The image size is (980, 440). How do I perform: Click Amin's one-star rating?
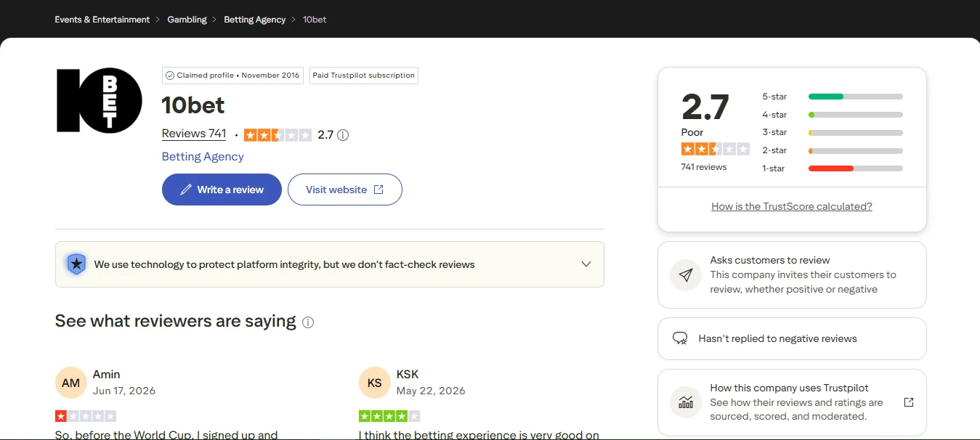(86, 416)
